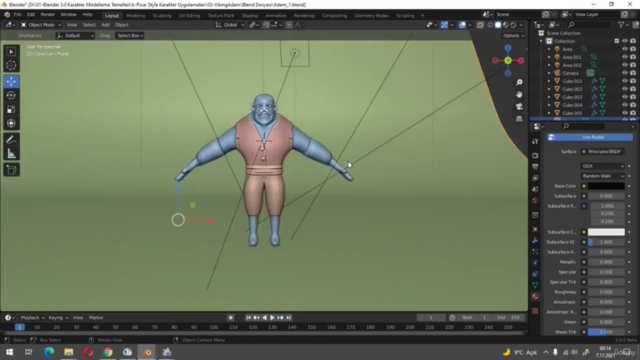The image size is (640, 360).
Task: Click the green Y axis gizmo ball
Action: coord(508,61)
